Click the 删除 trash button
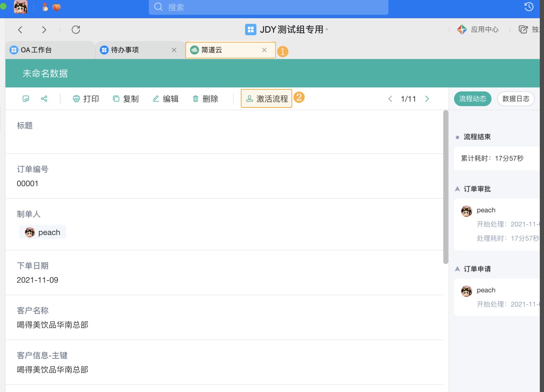This screenshot has width=544, height=392. (x=205, y=99)
